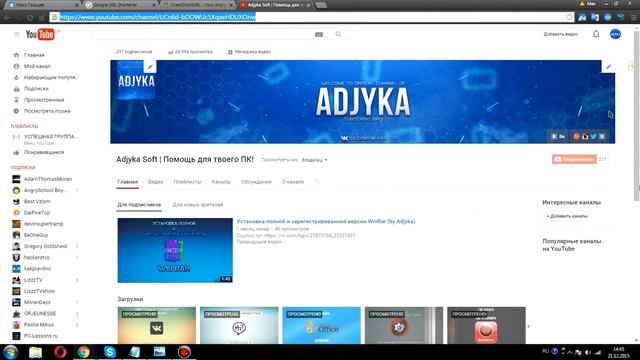Click the YouTube search input field
Image resolution: width=640 pixels, height=360 pixels.
pyautogui.click(x=202, y=35)
